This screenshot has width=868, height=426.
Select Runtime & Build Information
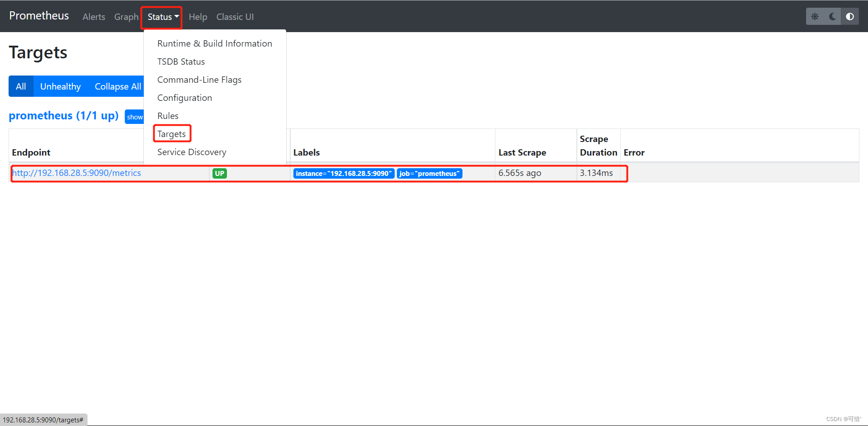coord(215,43)
